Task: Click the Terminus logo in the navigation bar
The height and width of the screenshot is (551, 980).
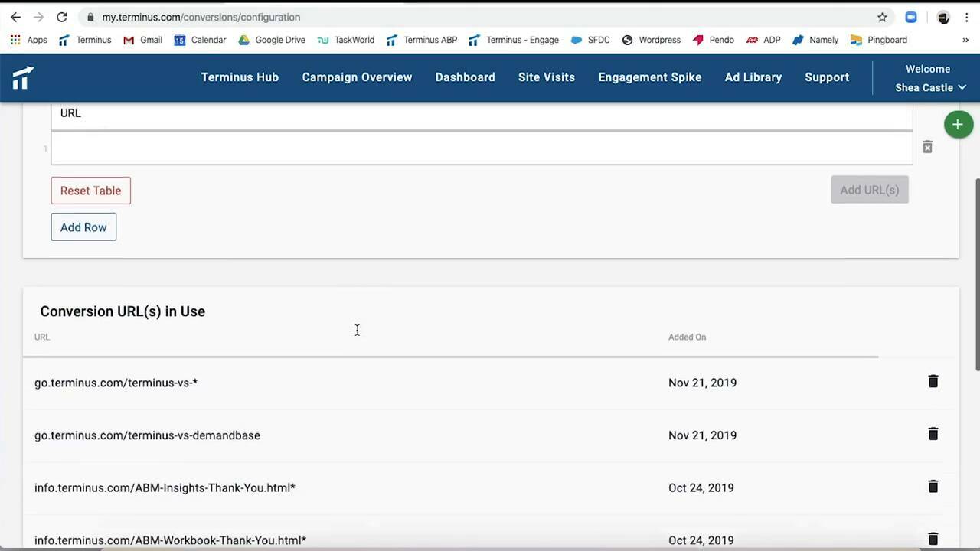Action: [22, 77]
